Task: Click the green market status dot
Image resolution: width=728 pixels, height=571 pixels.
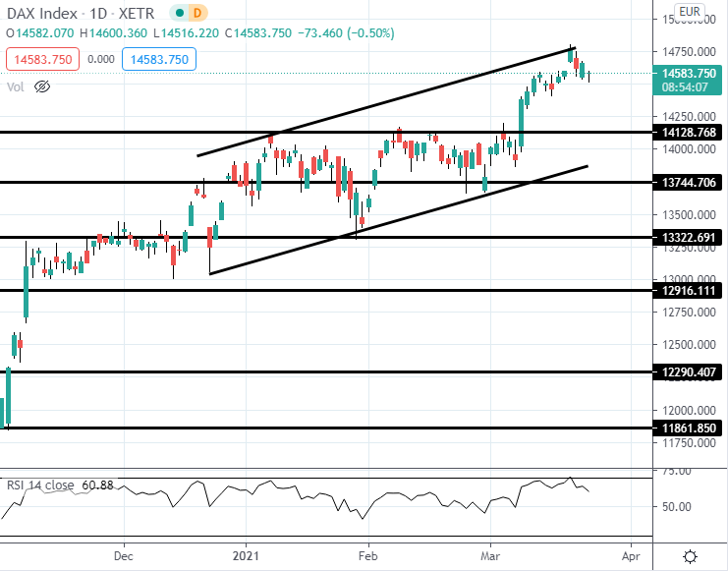Action: 180,13
